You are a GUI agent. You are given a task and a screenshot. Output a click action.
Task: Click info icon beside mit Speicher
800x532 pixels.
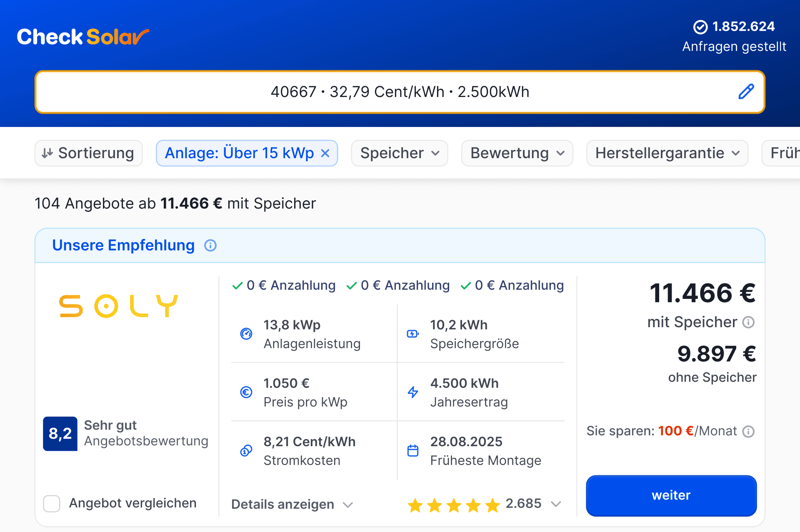749,322
